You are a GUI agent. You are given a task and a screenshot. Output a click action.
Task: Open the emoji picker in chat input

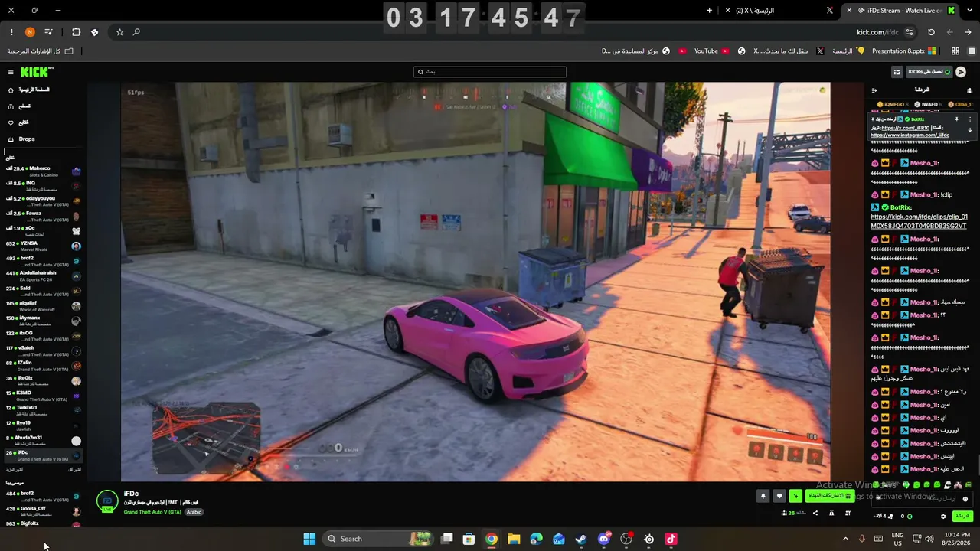[965, 499]
